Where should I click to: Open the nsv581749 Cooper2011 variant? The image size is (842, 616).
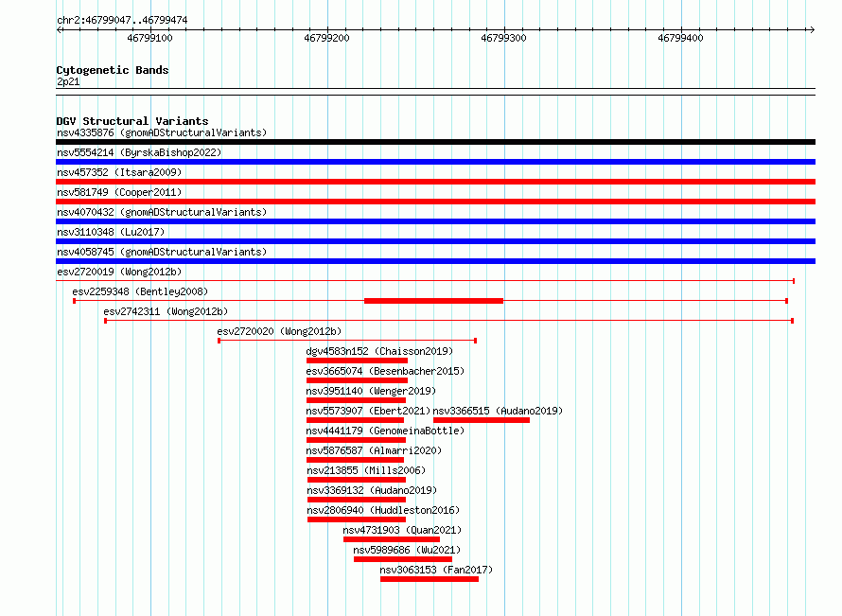(x=119, y=192)
